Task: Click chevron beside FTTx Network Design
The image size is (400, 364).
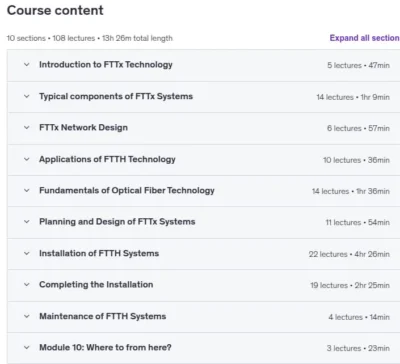Action: [x=27, y=127]
